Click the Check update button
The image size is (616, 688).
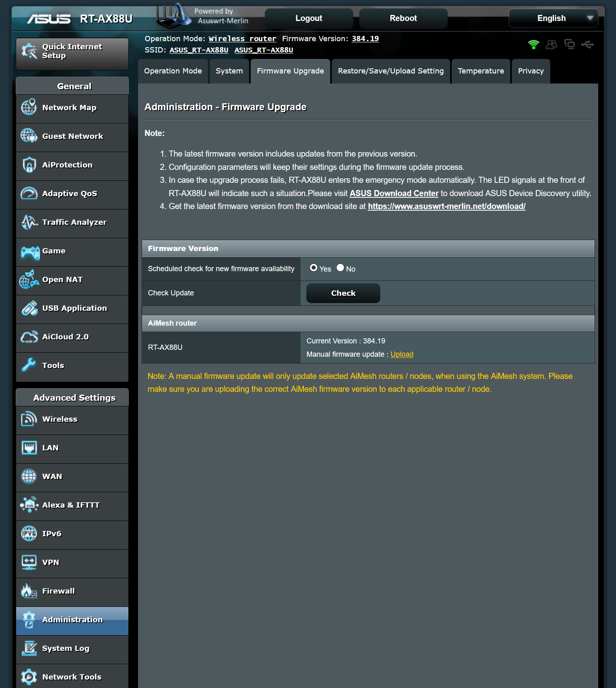343,293
